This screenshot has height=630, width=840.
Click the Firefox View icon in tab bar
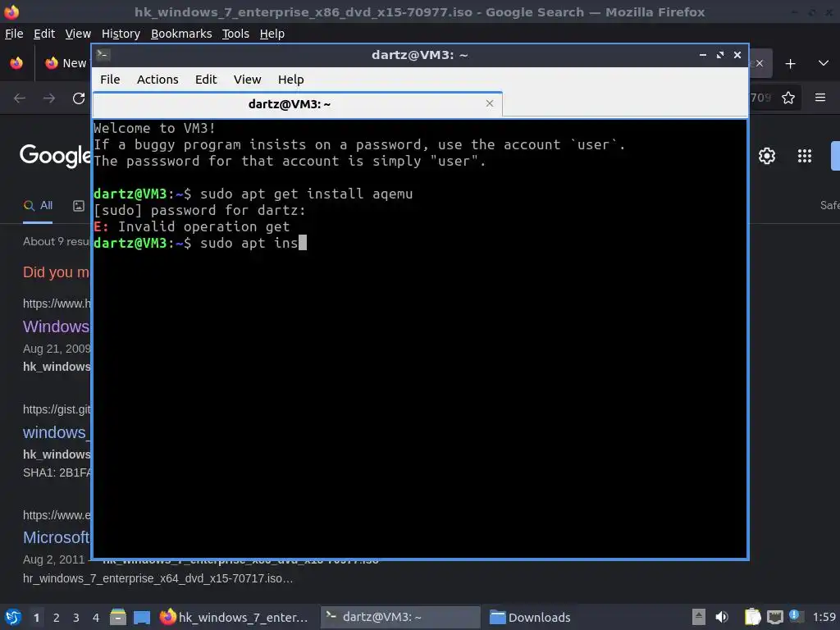pyautogui.click(x=16, y=63)
